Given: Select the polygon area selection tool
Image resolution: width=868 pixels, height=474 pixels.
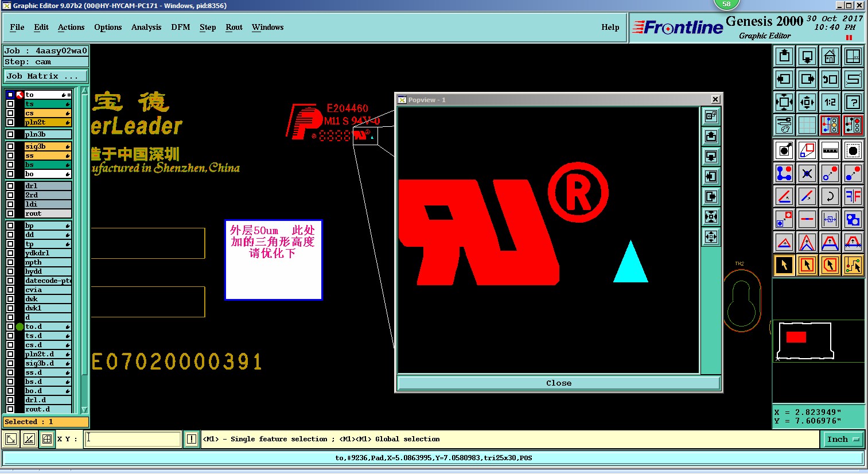Looking at the screenshot, I should click(830, 265).
